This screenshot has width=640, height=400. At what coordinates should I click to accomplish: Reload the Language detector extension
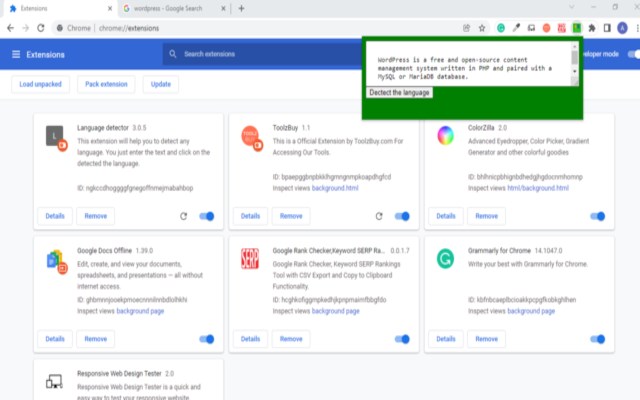pyautogui.click(x=184, y=216)
